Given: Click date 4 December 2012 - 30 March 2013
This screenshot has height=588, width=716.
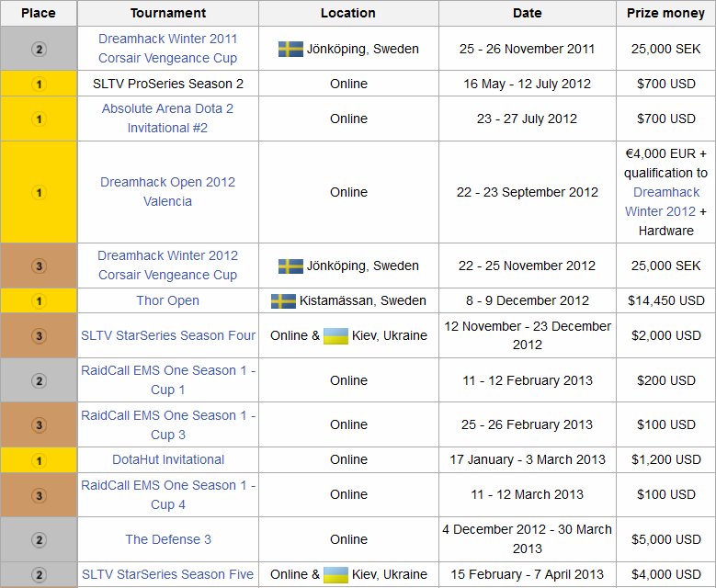Looking at the screenshot, I should click(x=528, y=539).
